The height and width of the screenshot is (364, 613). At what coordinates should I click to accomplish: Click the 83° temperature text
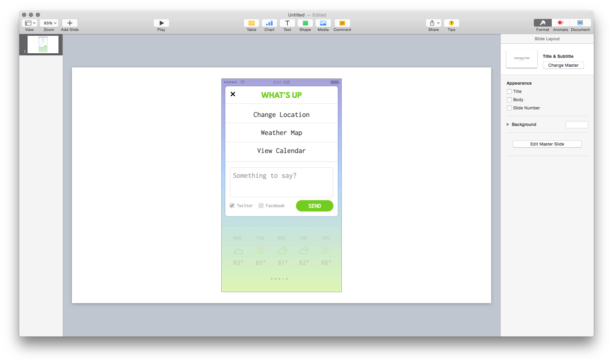[238, 263]
